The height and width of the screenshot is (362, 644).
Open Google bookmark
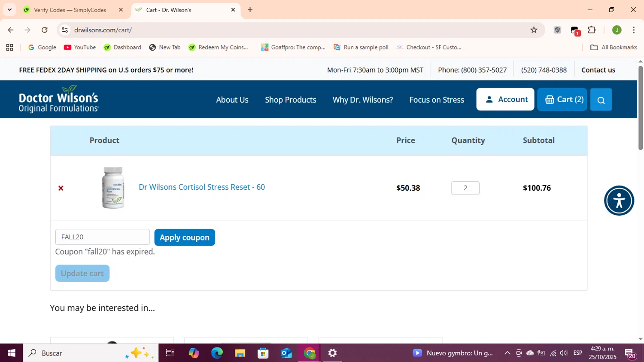(42, 47)
